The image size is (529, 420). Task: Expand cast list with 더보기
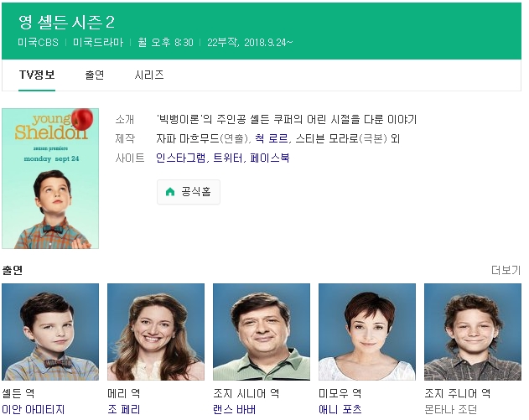point(506,270)
